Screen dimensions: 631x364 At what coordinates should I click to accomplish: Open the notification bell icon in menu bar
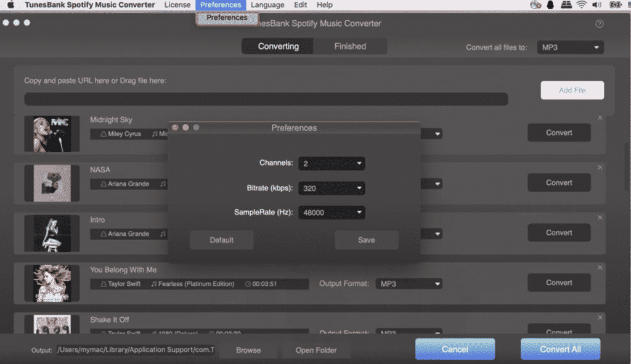point(550,5)
